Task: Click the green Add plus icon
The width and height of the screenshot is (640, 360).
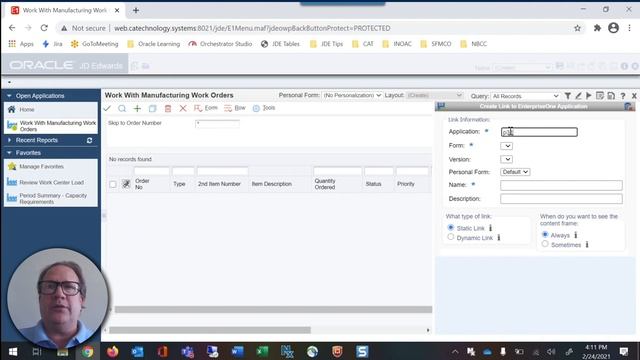Action: tap(137, 109)
